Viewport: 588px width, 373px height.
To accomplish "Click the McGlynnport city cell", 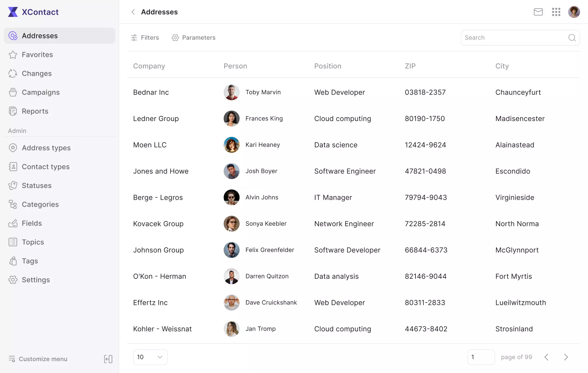I will (x=517, y=250).
